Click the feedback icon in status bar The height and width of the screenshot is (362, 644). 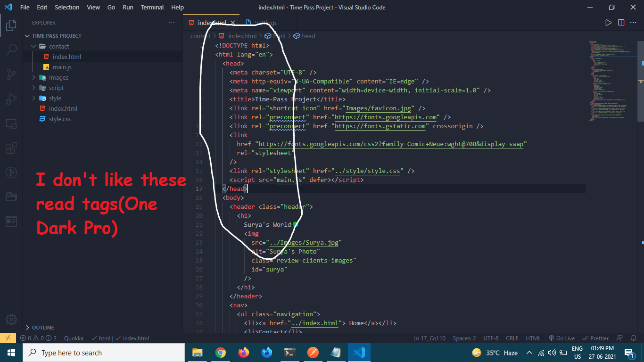(620, 338)
